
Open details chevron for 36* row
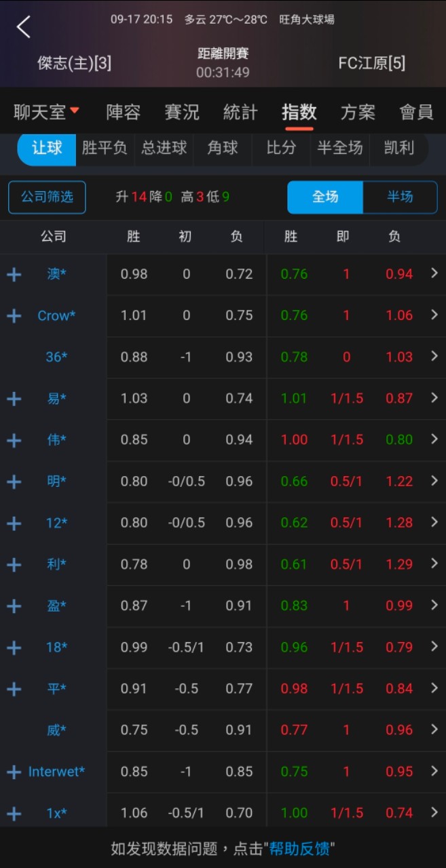pyautogui.click(x=434, y=356)
